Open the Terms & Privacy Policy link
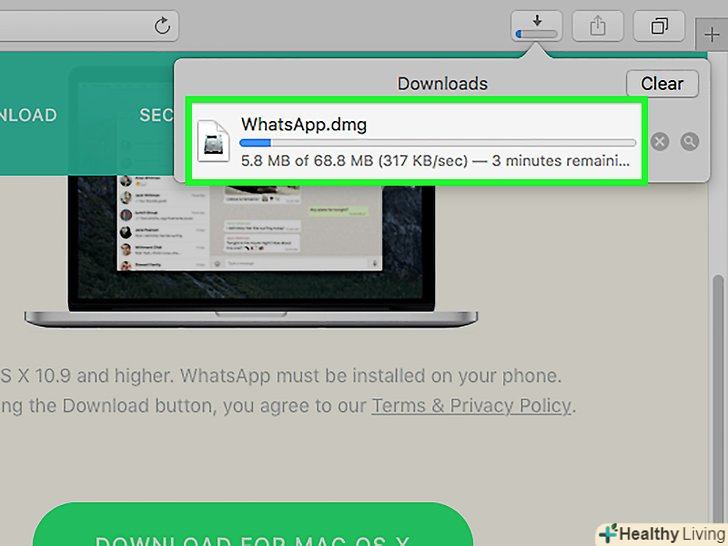 [471, 406]
